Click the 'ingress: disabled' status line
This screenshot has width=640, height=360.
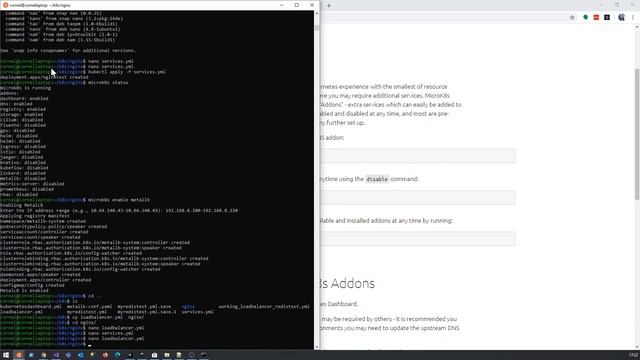tap(23, 147)
